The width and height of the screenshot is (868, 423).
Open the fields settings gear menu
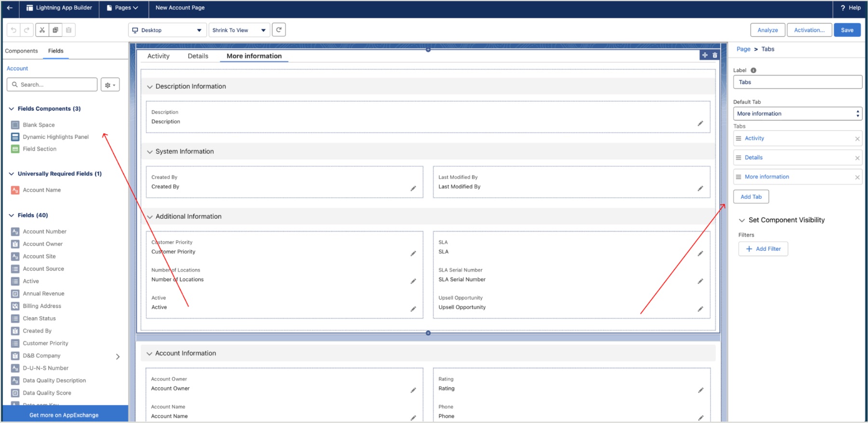(110, 85)
